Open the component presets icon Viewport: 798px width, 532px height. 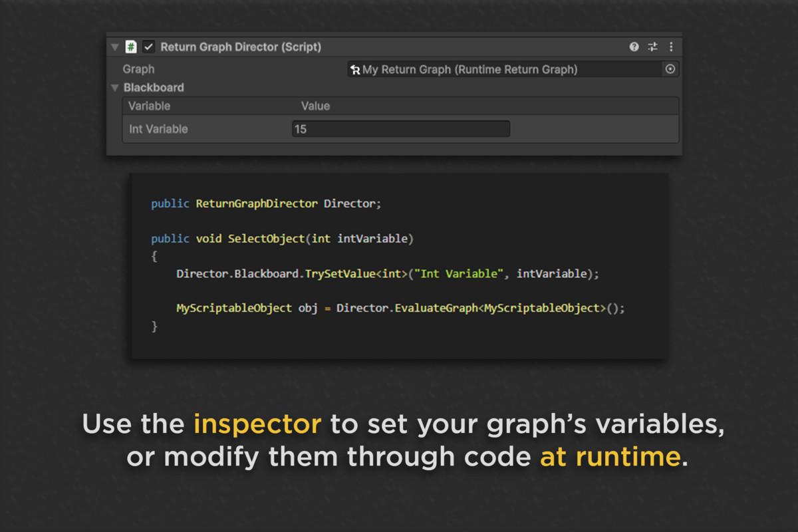(652, 47)
